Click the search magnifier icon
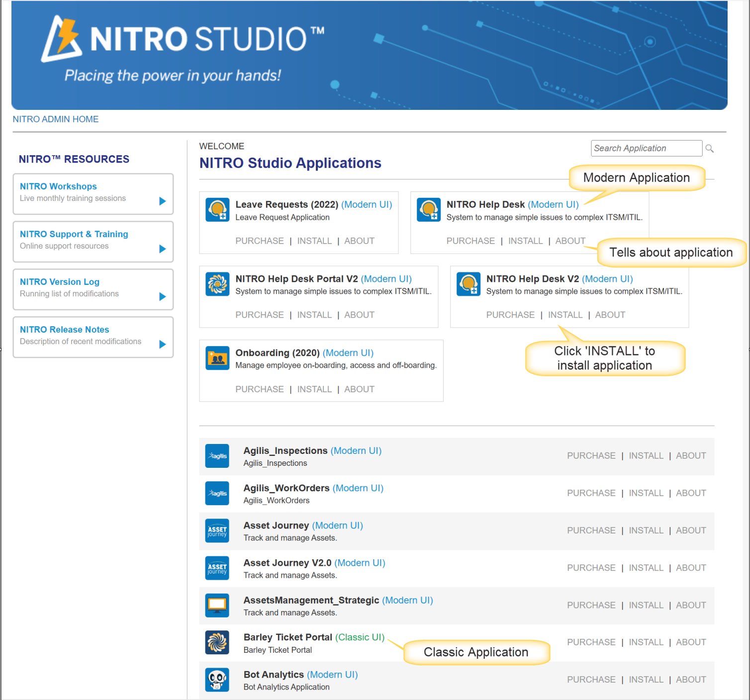Image resolution: width=750 pixels, height=700 pixels. [x=710, y=149]
